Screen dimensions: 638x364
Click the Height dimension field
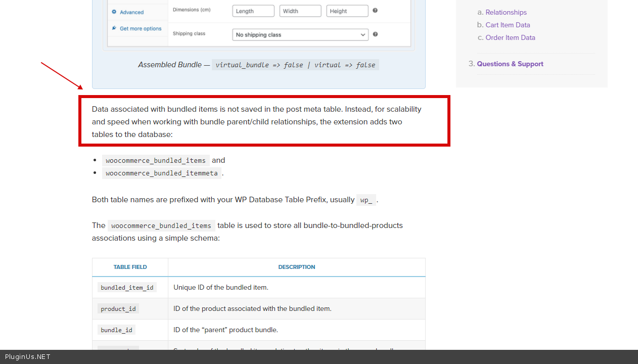347,11
